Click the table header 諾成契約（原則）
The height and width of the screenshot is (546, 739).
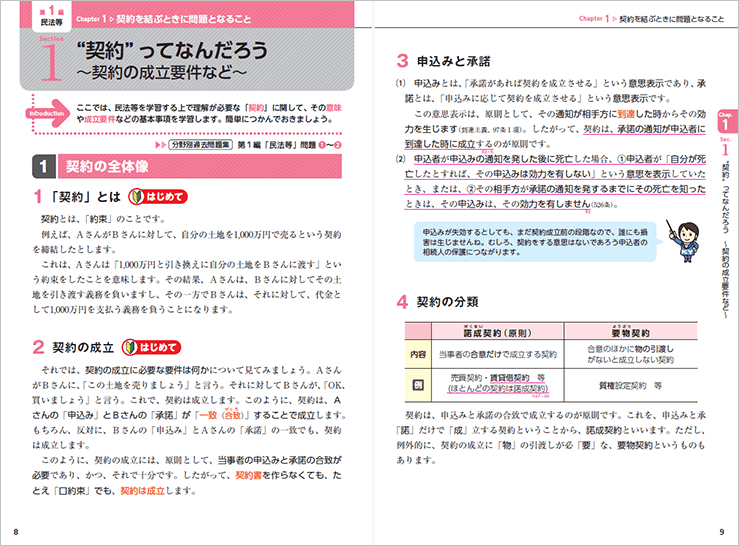coord(497,332)
